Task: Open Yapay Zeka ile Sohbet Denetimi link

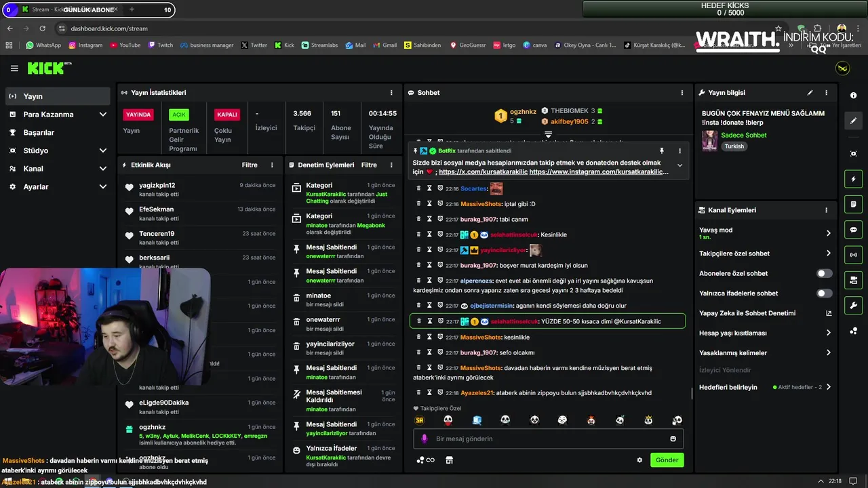Action: tap(765, 313)
